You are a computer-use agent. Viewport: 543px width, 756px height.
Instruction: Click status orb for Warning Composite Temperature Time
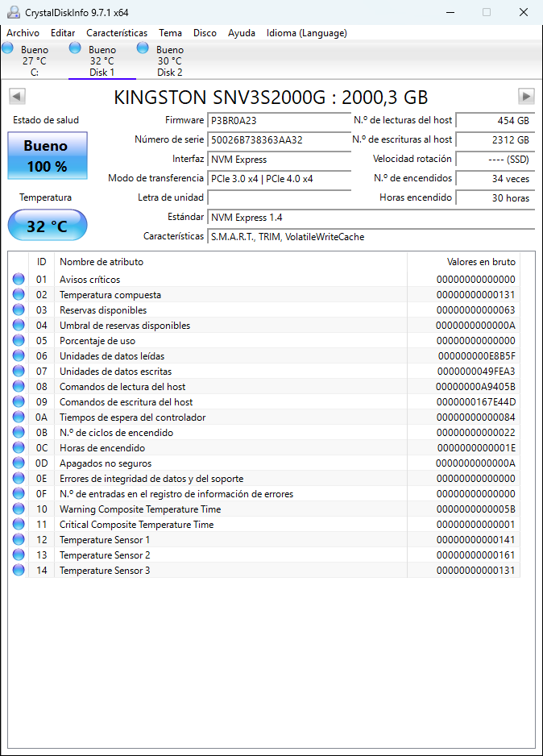point(19,509)
